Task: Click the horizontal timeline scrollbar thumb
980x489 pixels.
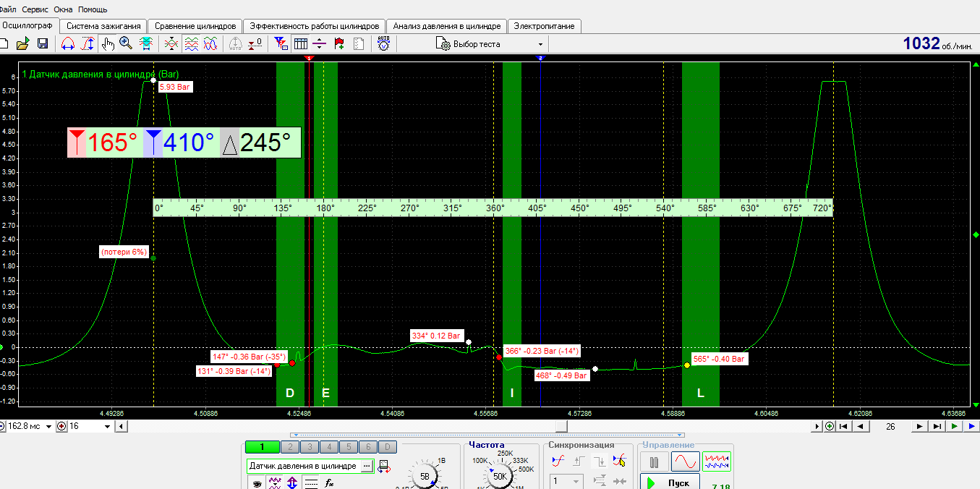Action: (x=561, y=427)
